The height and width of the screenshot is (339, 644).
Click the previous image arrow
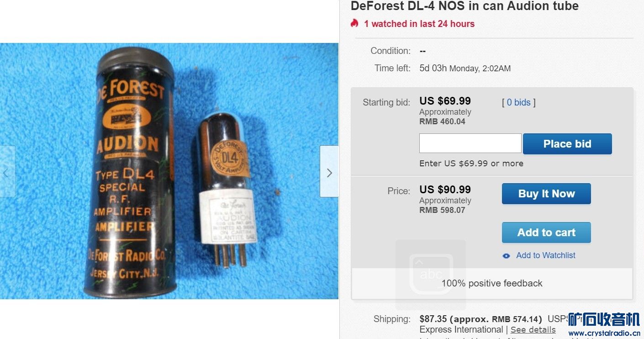(6, 172)
